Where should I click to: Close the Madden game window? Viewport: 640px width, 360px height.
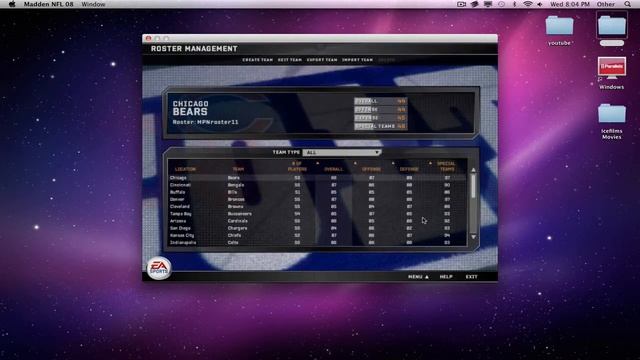tap(148, 38)
